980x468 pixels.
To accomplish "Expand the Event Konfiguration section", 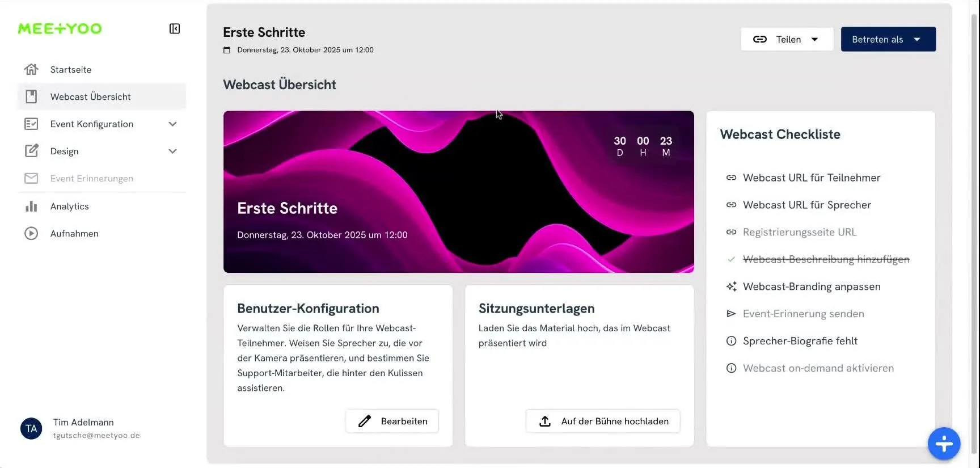I will (172, 124).
